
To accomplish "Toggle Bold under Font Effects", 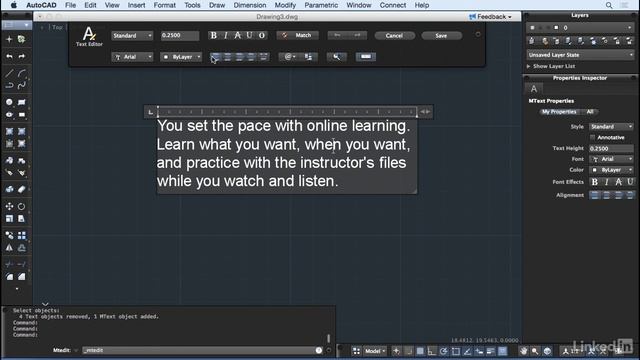I will (595, 182).
